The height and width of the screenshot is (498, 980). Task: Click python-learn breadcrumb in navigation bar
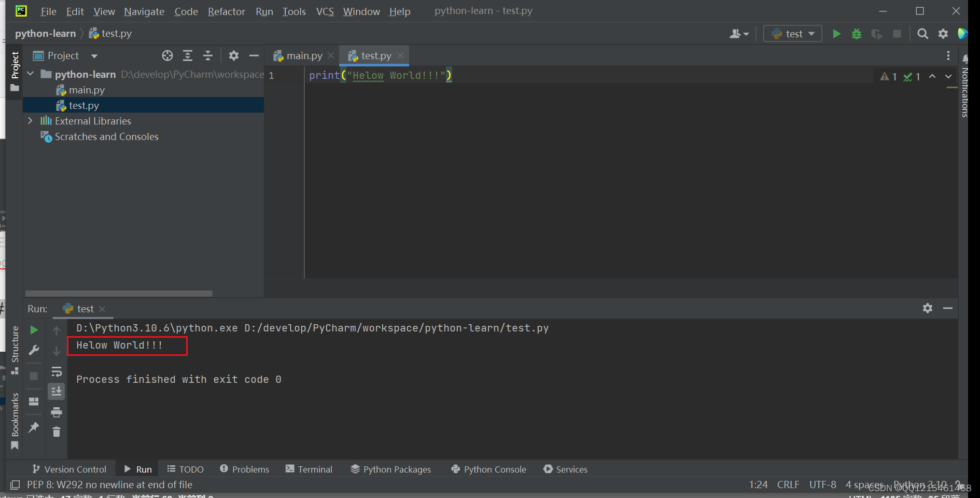tap(46, 34)
